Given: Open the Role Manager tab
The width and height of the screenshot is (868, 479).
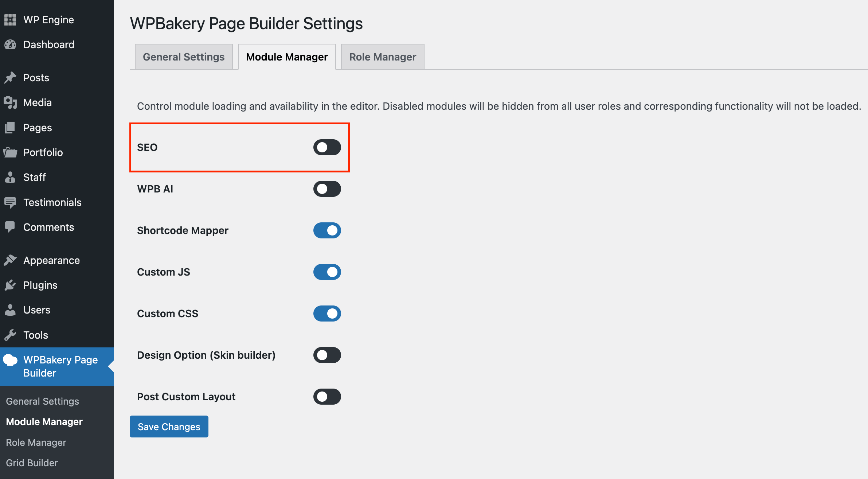Looking at the screenshot, I should (383, 57).
